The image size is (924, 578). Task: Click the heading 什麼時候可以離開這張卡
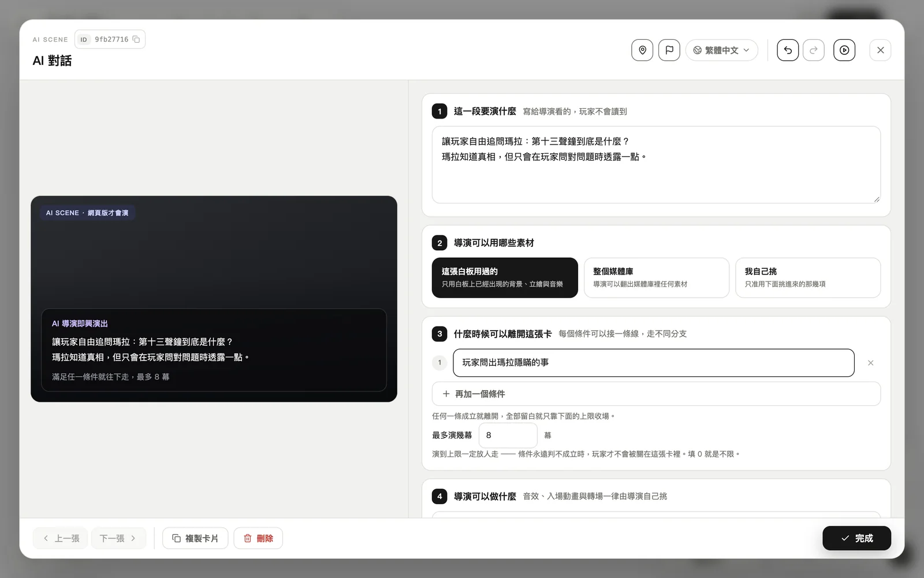pos(502,334)
